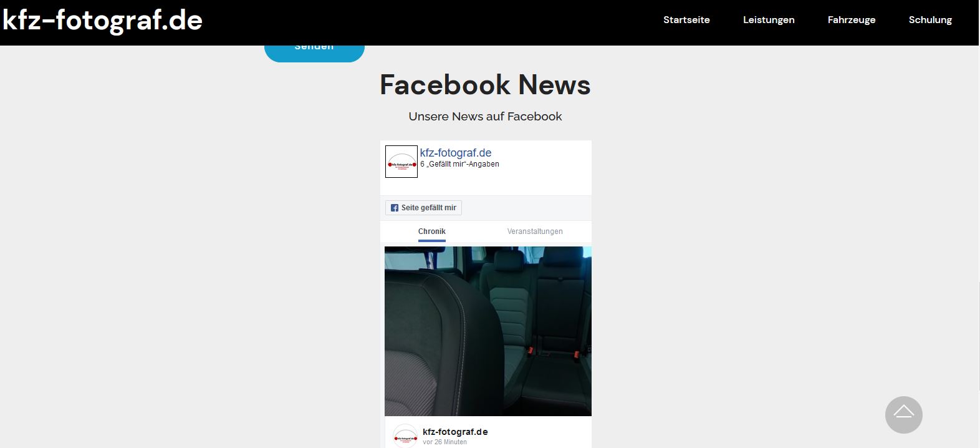Open the 'vor 26 Minuten' post timestamp
Image resolution: width=980 pixels, height=448 pixels.
click(x=444, y=442)
